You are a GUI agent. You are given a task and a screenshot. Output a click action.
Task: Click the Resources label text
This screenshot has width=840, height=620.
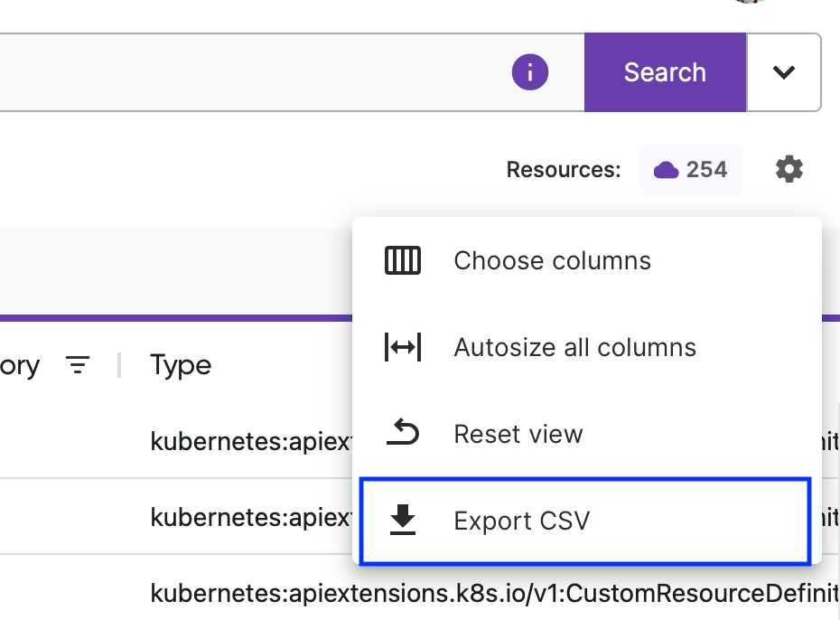coord(563,169)
